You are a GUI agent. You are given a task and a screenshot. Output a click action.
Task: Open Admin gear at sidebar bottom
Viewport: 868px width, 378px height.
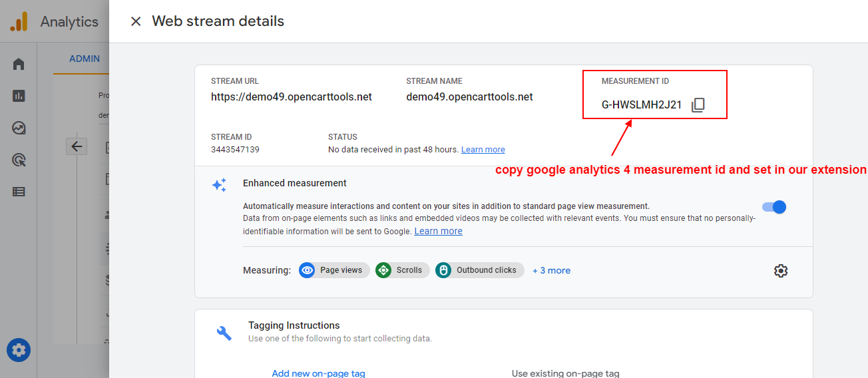click(x=19, y=350)
